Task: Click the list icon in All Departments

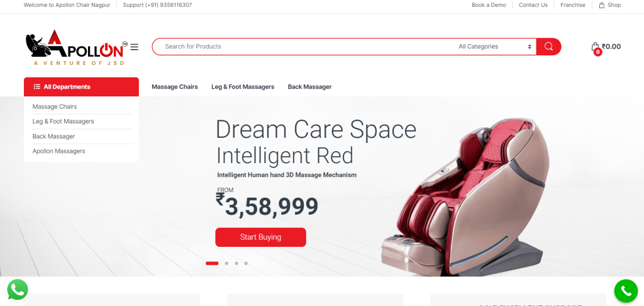Action: click(37, 87)
